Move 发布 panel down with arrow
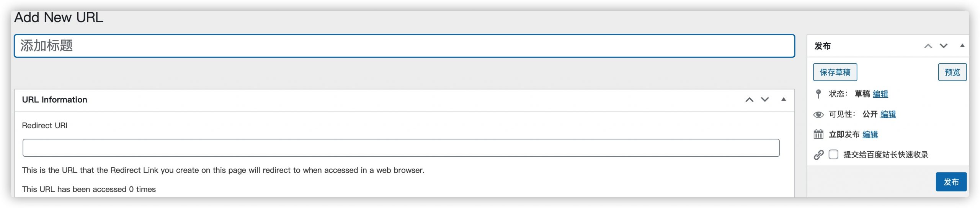 (944, 46)
